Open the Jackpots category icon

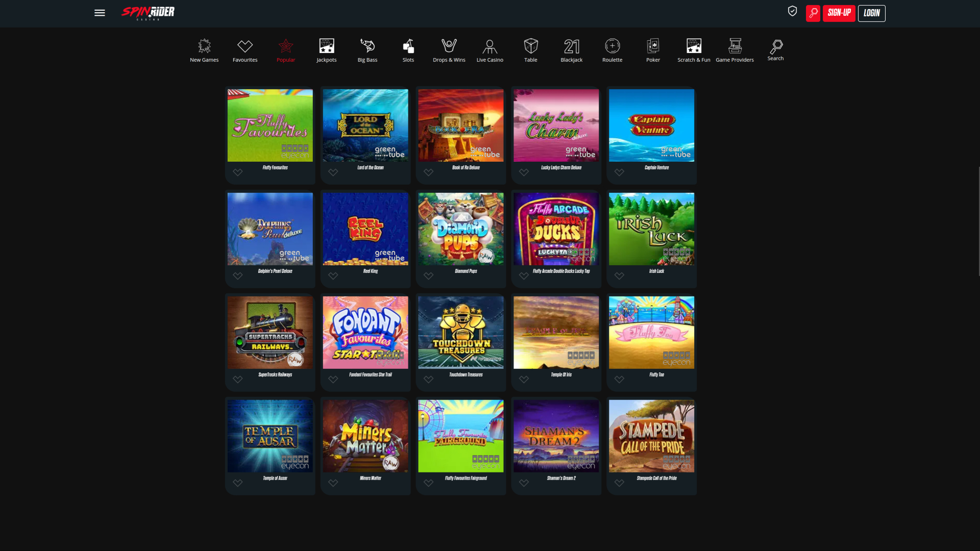[x=326, y=49]
